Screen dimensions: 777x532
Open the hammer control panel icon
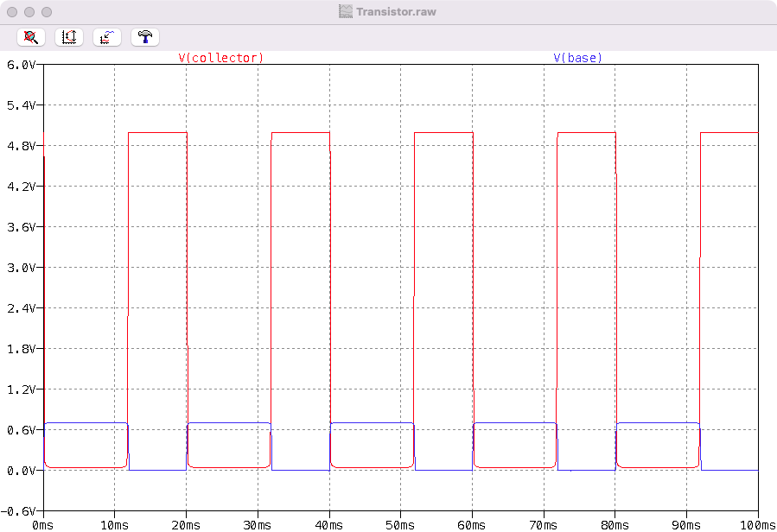coord(145,37)
